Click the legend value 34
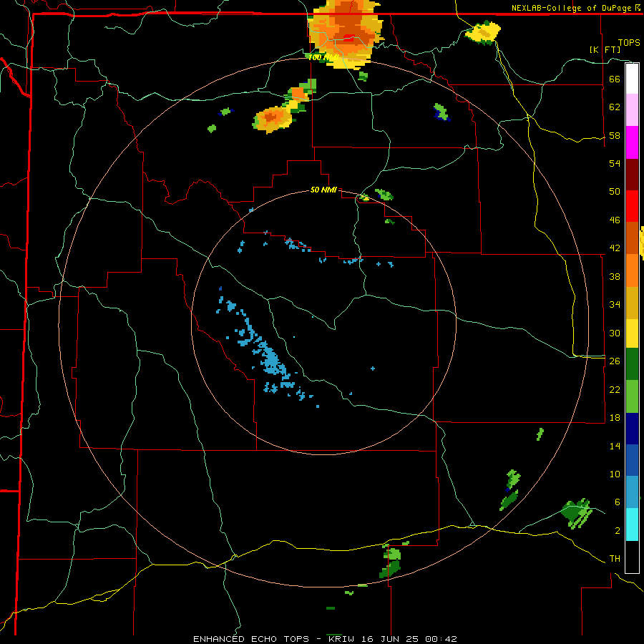The image size is (644, 644). (615, 305)
